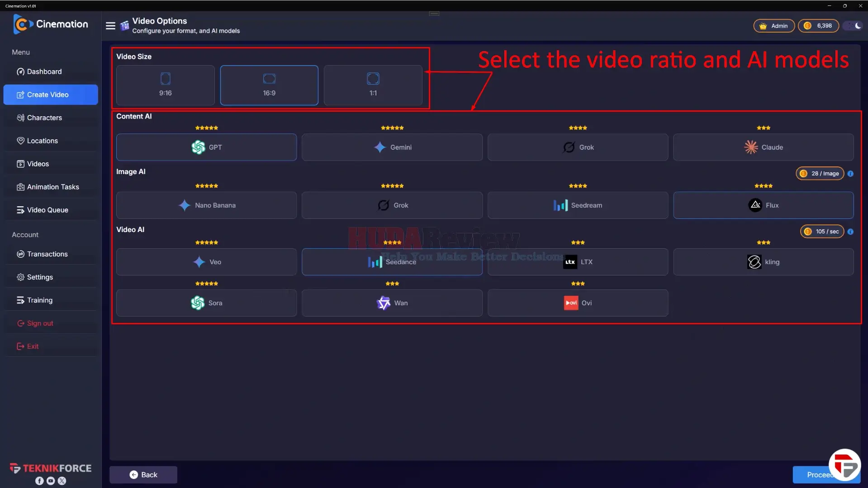Image resolution: width=868 pixels, height=488 pixels.
Task: Toggle the dark mode moon switch
Action: [x=854, y=26]
